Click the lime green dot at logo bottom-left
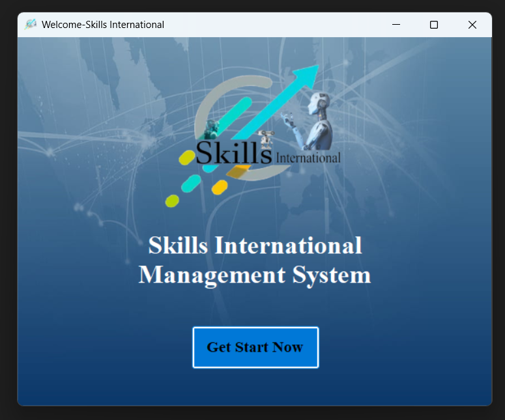The image size is (505, 420). [172, 201]
